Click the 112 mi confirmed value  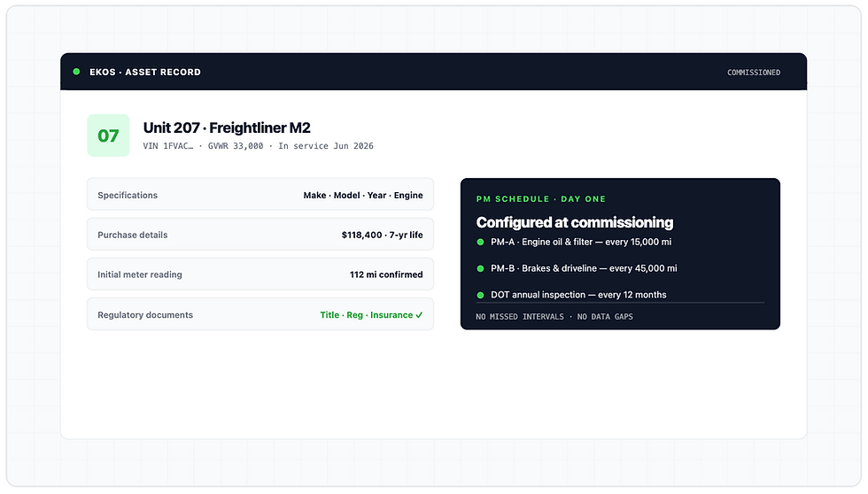tap(386, 274)
